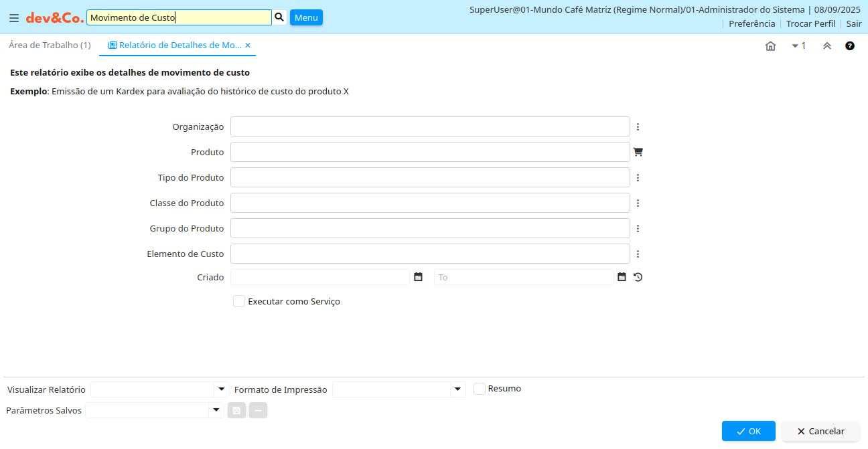Screen dimensions: 868x449
Task: Click the OK button
Action: [x=748, y=431]
